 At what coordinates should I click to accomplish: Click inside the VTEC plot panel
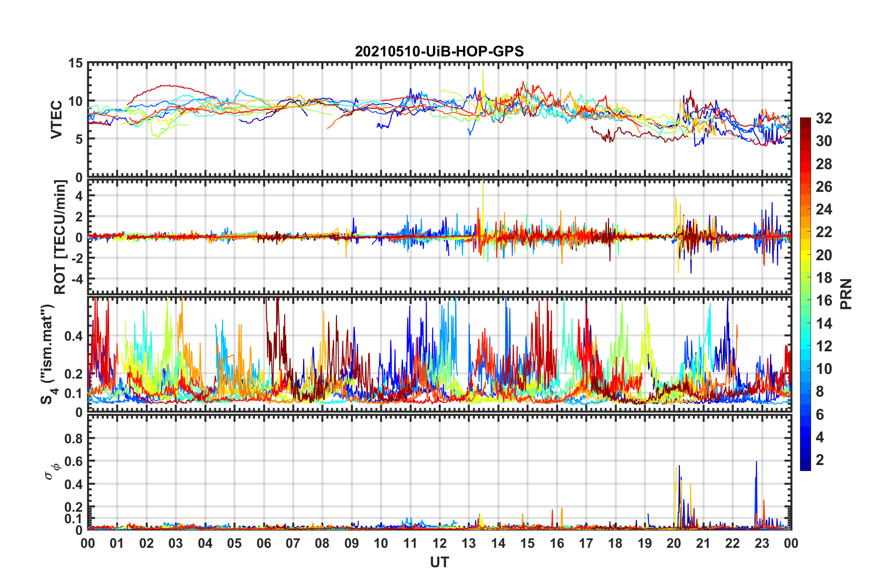click(439, 120)
